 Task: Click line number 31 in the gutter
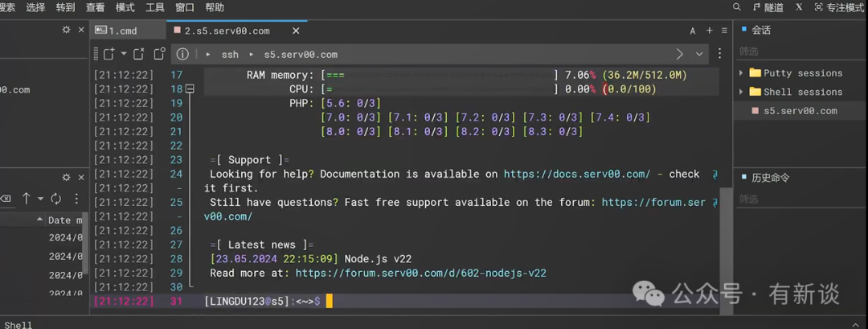click(177, 302)
